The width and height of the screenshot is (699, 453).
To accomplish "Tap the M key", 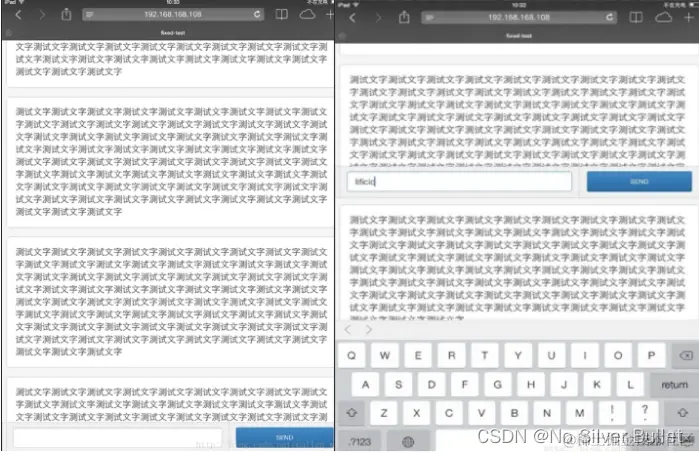I will coord(580,413).
